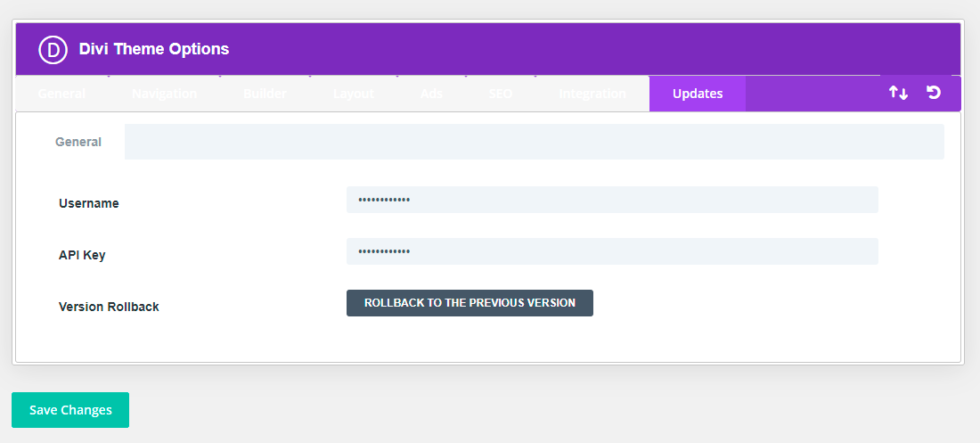Open the Integration tab

click(x=592, y=94)
